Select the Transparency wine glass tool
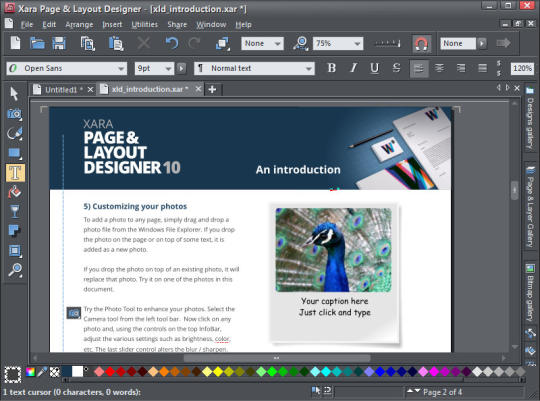This screenshot has height=401, width=540. 14,212
